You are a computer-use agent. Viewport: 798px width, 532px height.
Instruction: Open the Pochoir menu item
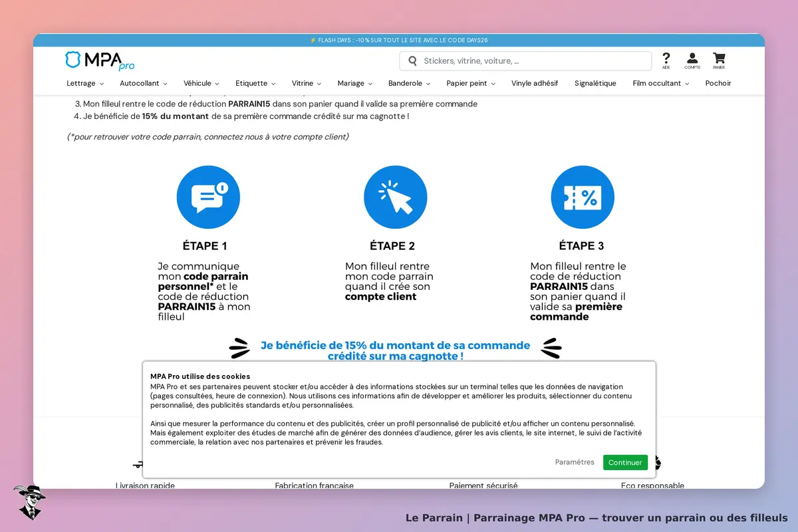[718, 83]
